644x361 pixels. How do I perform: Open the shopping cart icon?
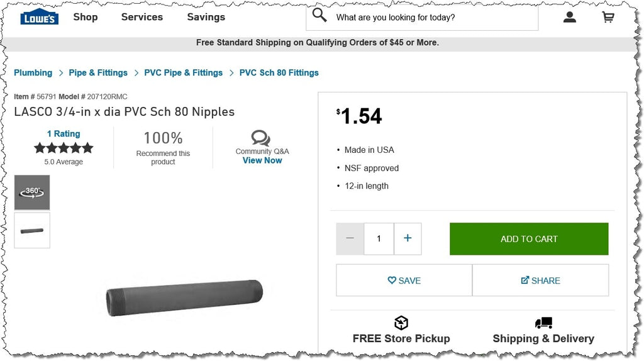point(608,17)
